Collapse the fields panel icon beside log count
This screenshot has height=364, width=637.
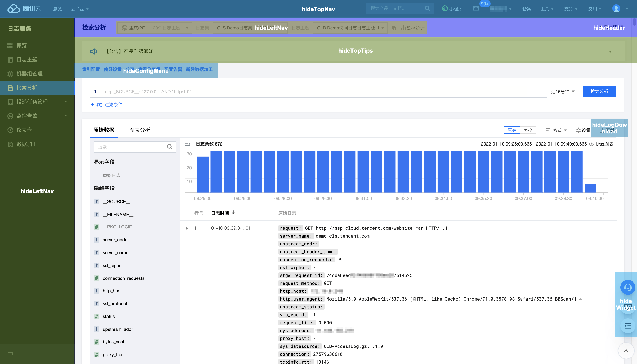(187, 144)
